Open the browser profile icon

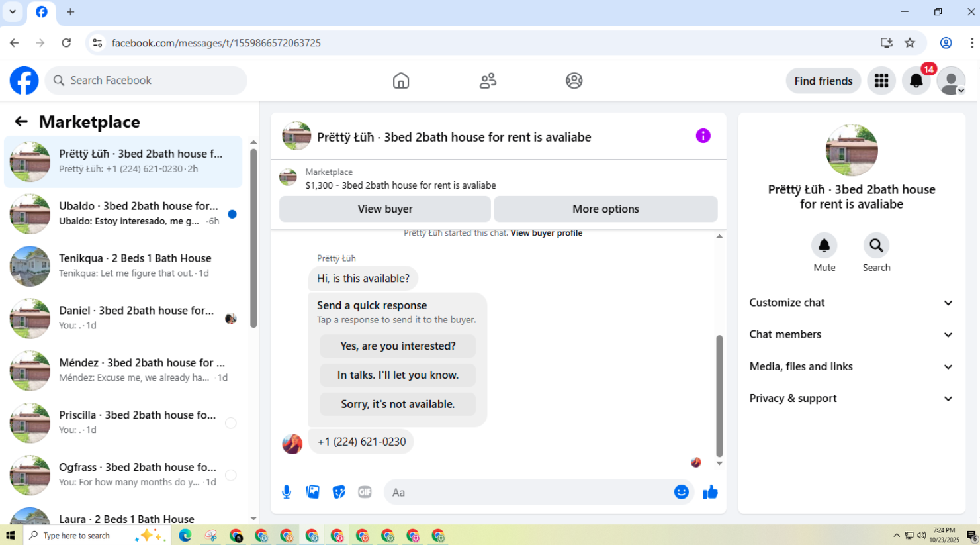pyautogui.click(x=946, y=43)
